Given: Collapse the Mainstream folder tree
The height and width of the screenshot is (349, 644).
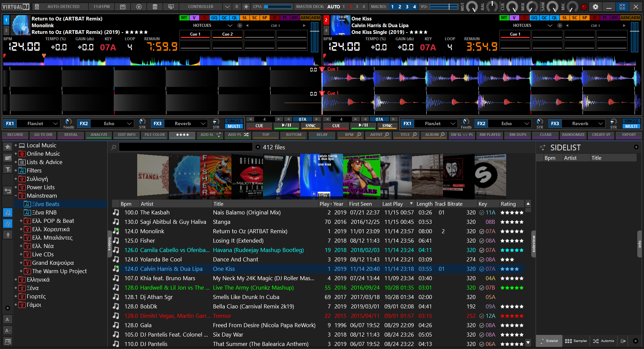Looking at the screenshot, I should pyautogui.click(x=16, y=196).
